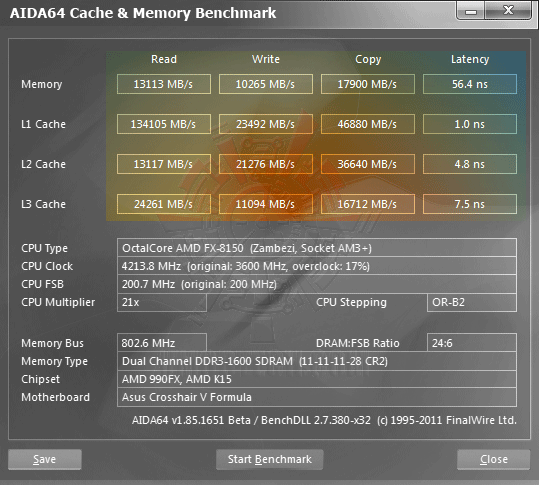Click the Copy column header
This screenshot has height=485, width=539.
click(x=368, y=59)
